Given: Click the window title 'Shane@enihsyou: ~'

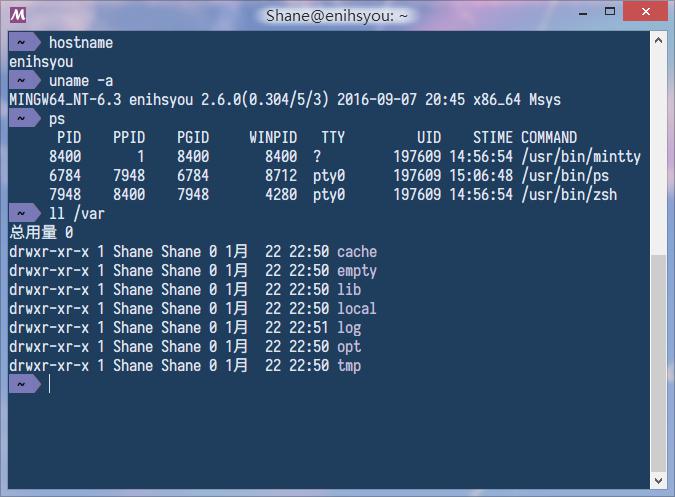Looking at the screenshot, I should (335, 15).
